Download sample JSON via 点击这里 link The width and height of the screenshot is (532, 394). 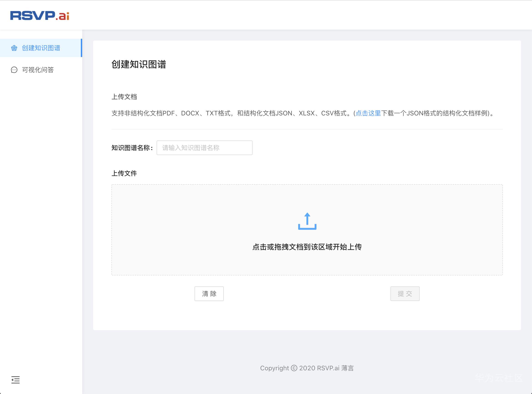pos(368,113)
